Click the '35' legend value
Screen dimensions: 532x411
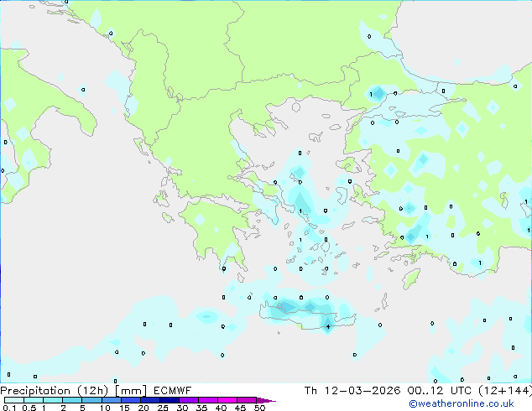point(201,408)
